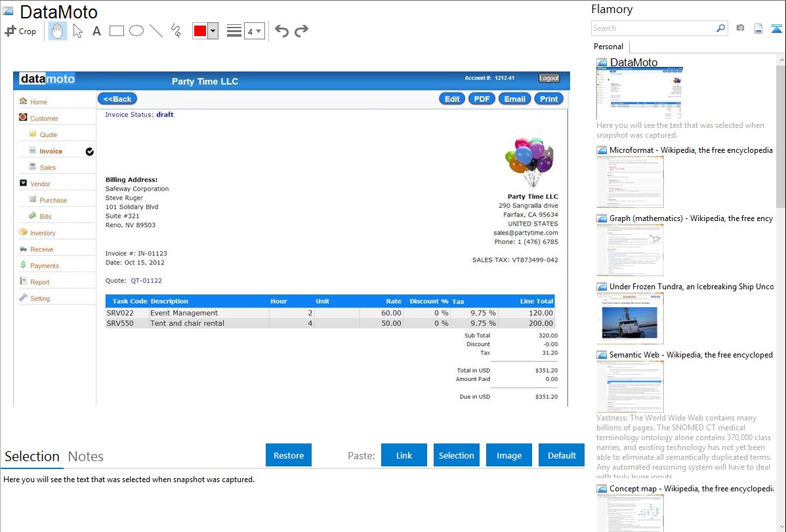The height and width of the screenshot is (532, 786).
Task: Redo the last annotation
Action: [x=301, y=31]
